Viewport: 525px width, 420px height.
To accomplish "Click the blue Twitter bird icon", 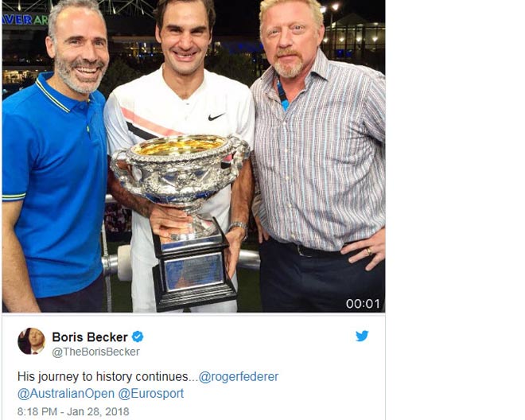I will click(x=362, y=336).
